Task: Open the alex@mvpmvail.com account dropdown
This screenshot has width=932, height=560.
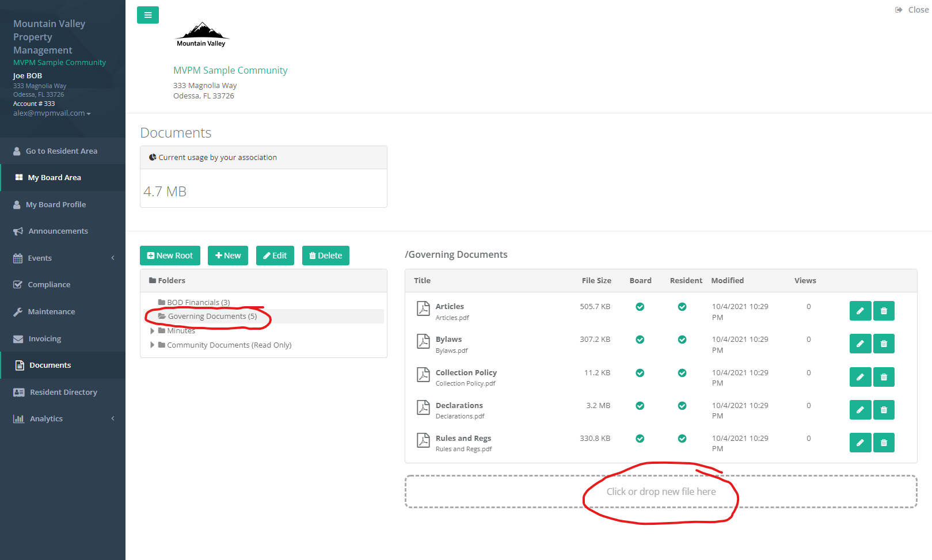Action: click(52, 113)
